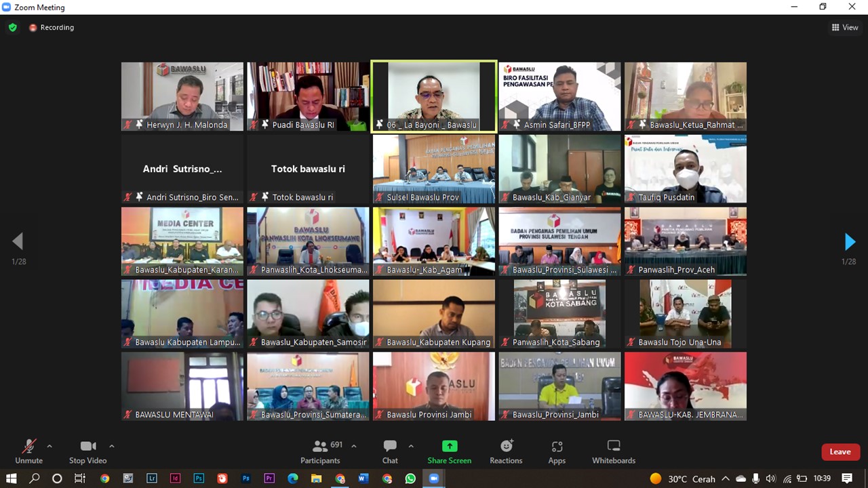Open Whiteboards

click(614, 452)
